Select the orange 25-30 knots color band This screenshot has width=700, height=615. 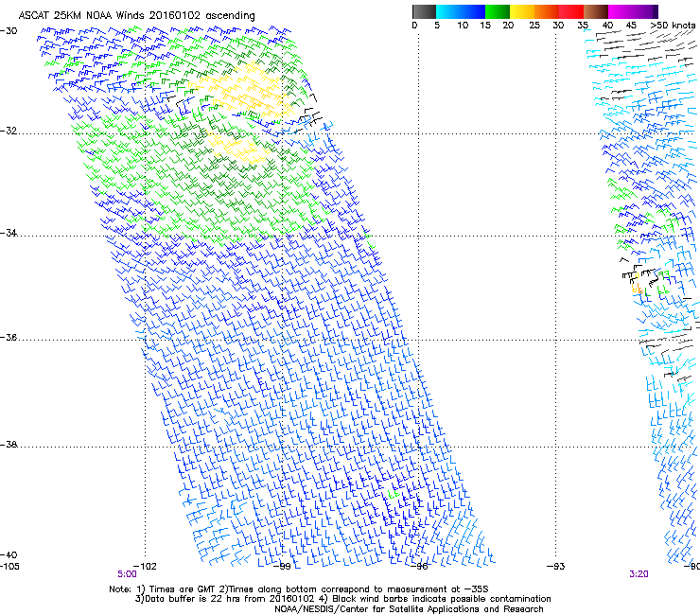547,11
